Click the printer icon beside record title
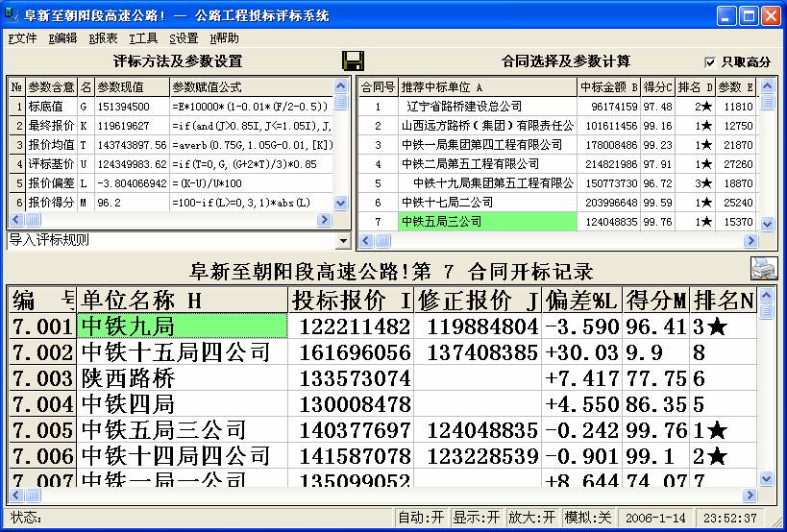The width and height of the screenshot is (787, 532). (764, 269)
